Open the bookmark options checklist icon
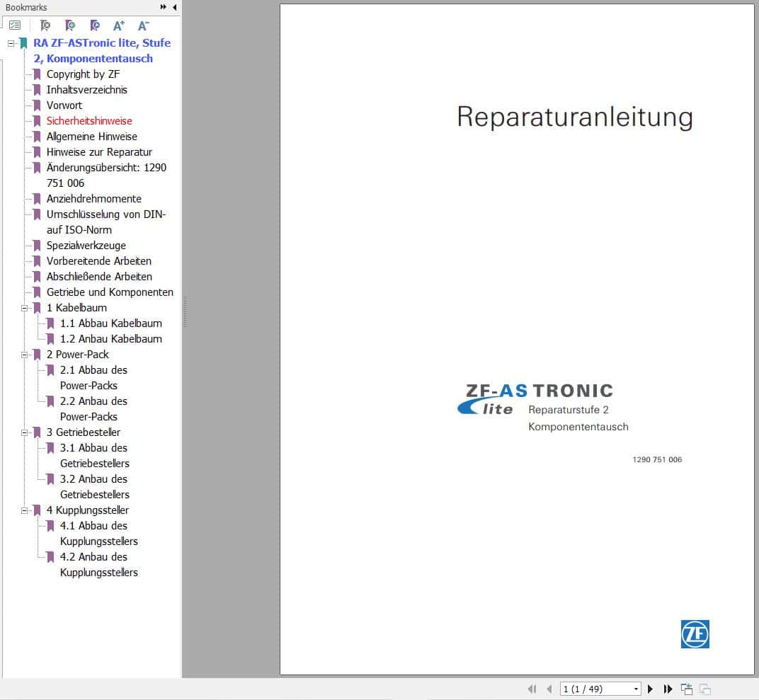759x700 pixels. [x=15, y=25]
